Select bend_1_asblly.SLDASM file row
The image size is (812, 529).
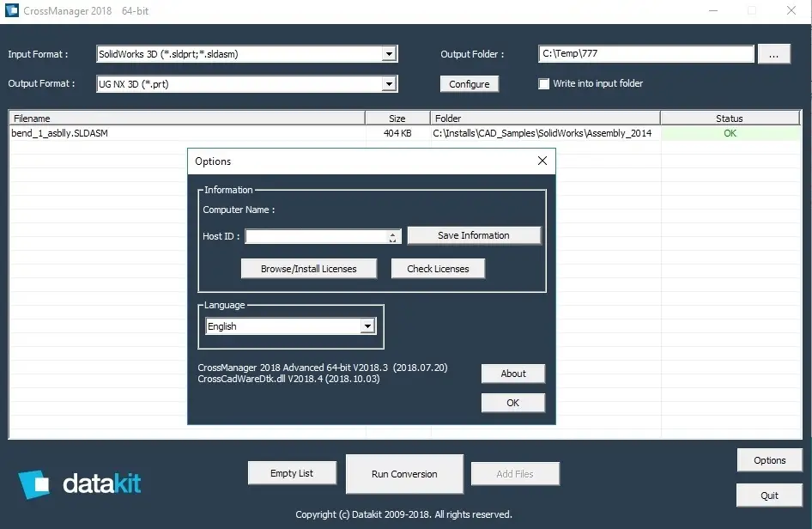pos(405,133)
